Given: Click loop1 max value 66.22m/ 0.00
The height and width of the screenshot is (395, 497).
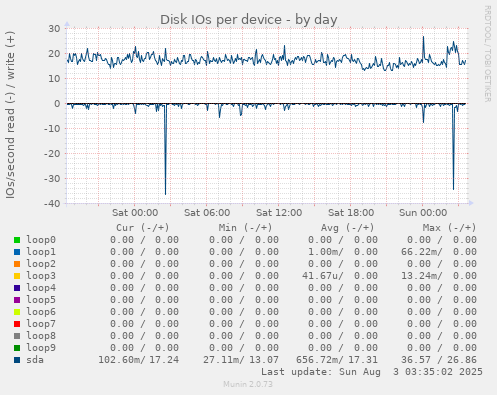Looking at the screenshot, I should 439,252.
